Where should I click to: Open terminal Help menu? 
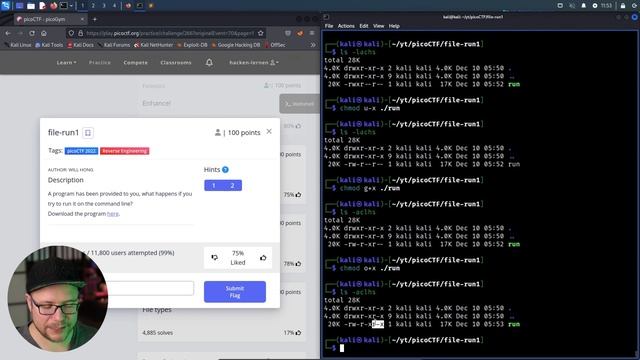(394, 26)
